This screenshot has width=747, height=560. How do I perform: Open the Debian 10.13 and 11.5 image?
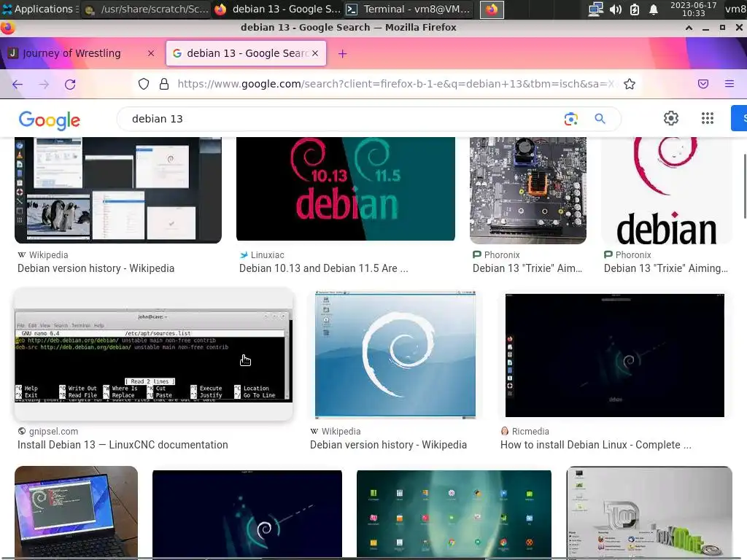pyautogui.click(x=345, y=189)
